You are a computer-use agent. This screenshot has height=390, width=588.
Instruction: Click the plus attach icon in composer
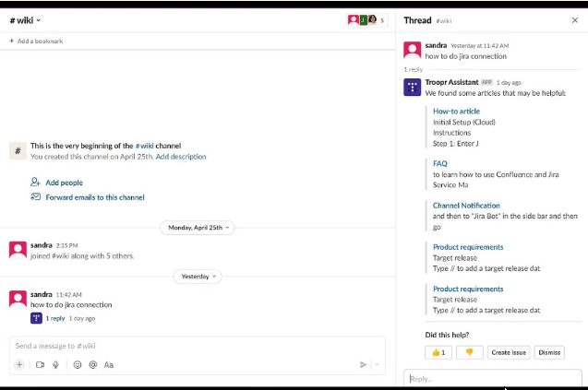click(19, 364)
